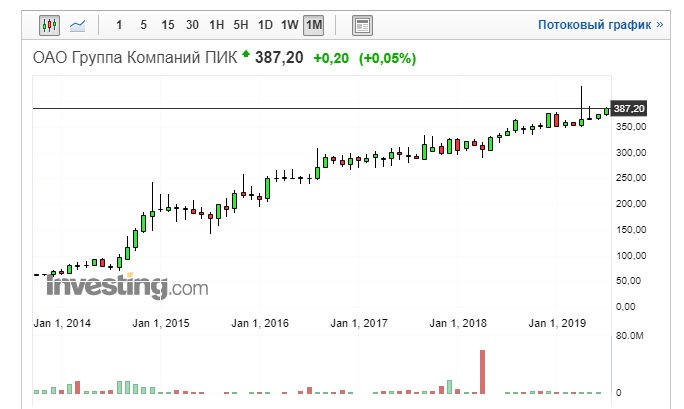The height and width of the screenshot is (409, 684).
Task: Select the 1 minute interval
Action: 119,25
